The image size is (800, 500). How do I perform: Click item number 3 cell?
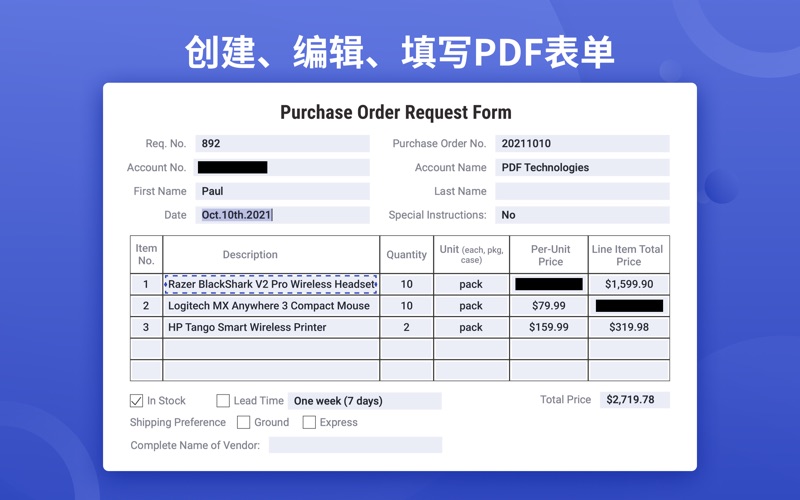coord(146,327)
